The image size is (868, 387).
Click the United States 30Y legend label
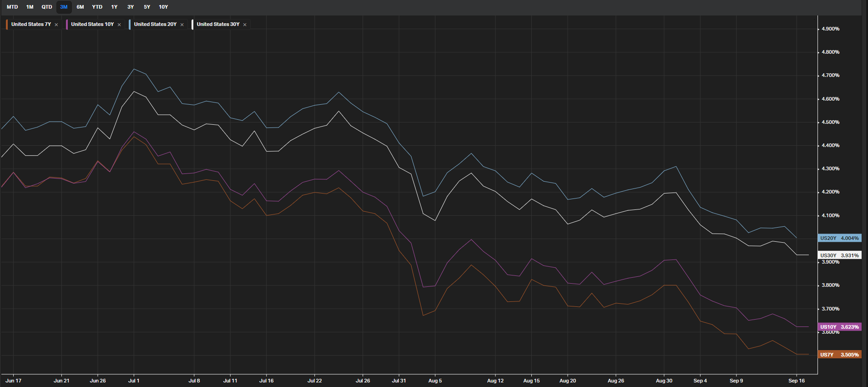click(218, 24)
